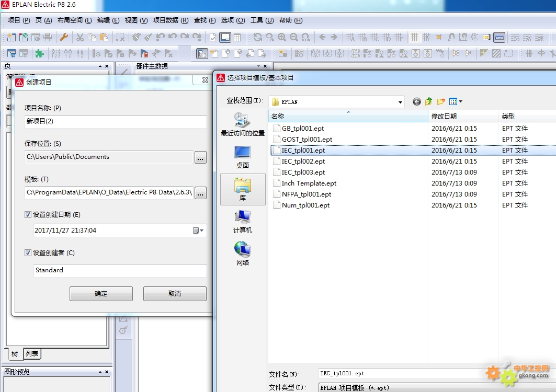
Task: Switch to the 树 tab
Action: point(15,354)
